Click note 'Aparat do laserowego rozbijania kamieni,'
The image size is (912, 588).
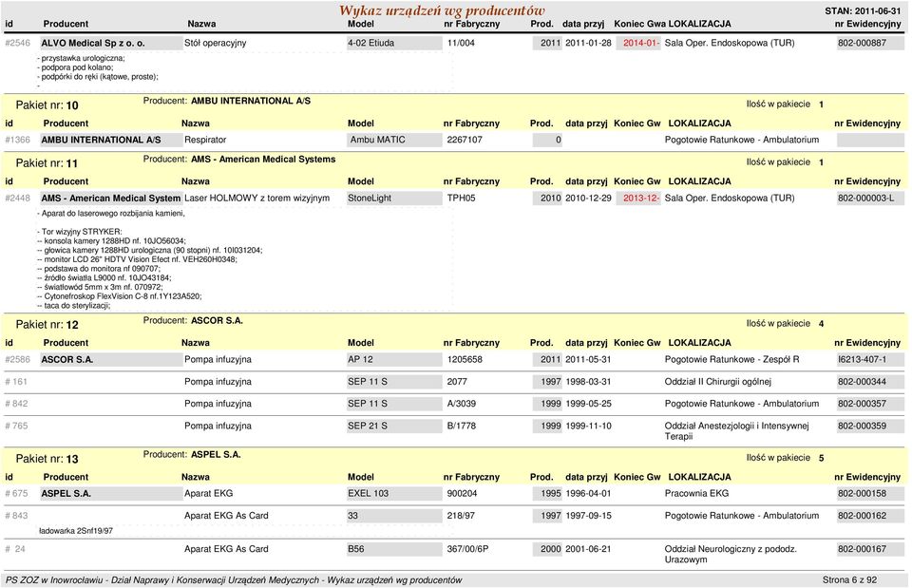coord(111,214)
